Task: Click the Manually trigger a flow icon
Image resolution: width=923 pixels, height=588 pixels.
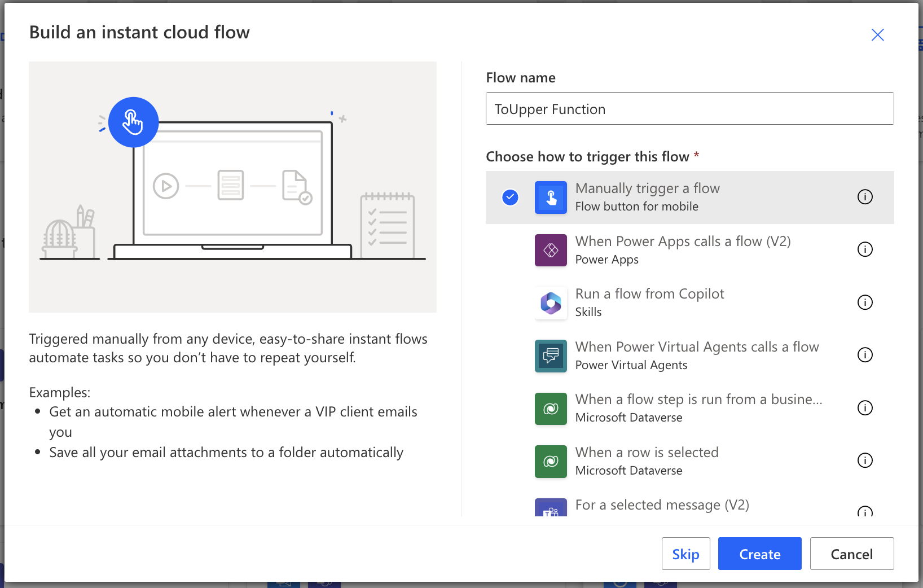Action: point(551,198)
